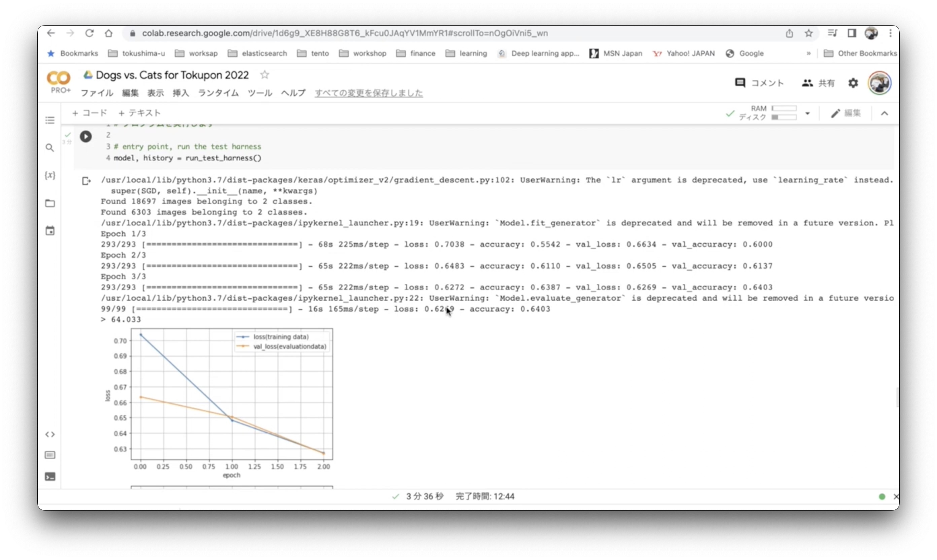937x560 pixels.
Task: Open the variables {x} inspector
Action: (50, 175)
